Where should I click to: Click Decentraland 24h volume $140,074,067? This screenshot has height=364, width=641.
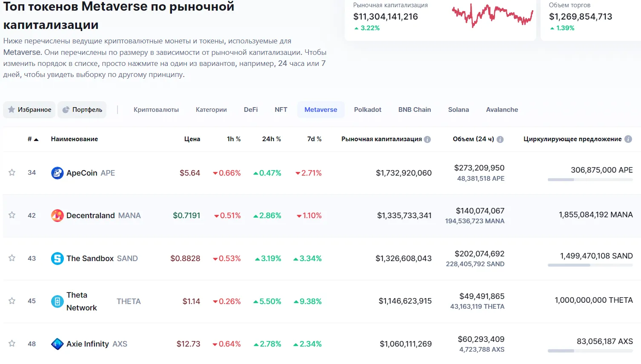coord(480,211)
